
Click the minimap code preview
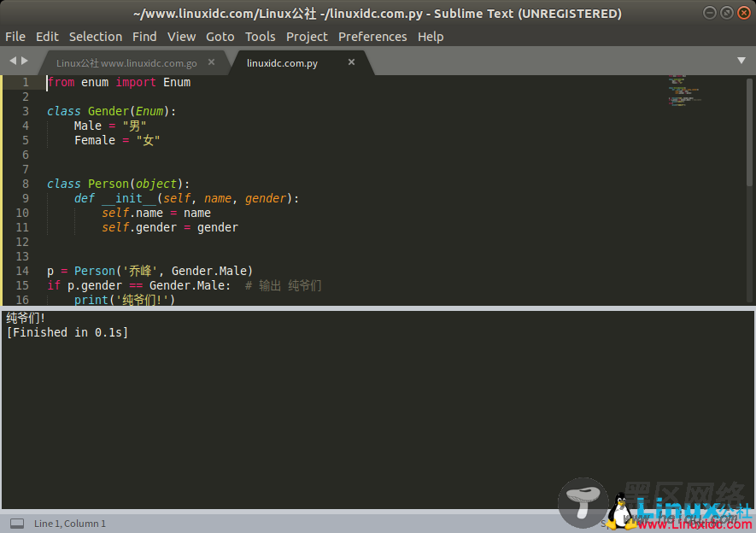click(684, 91)
